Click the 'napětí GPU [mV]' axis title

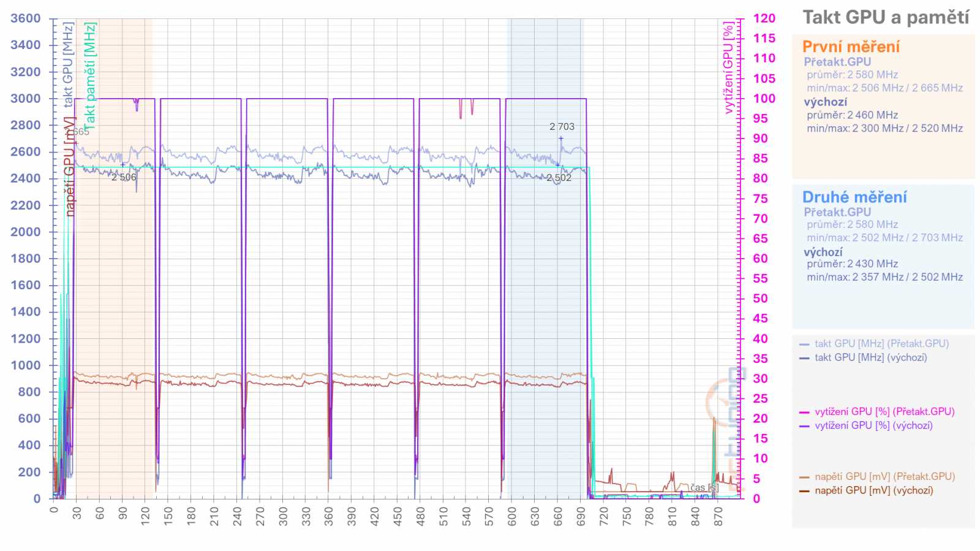pyautogui.click(x=69, y=166)
